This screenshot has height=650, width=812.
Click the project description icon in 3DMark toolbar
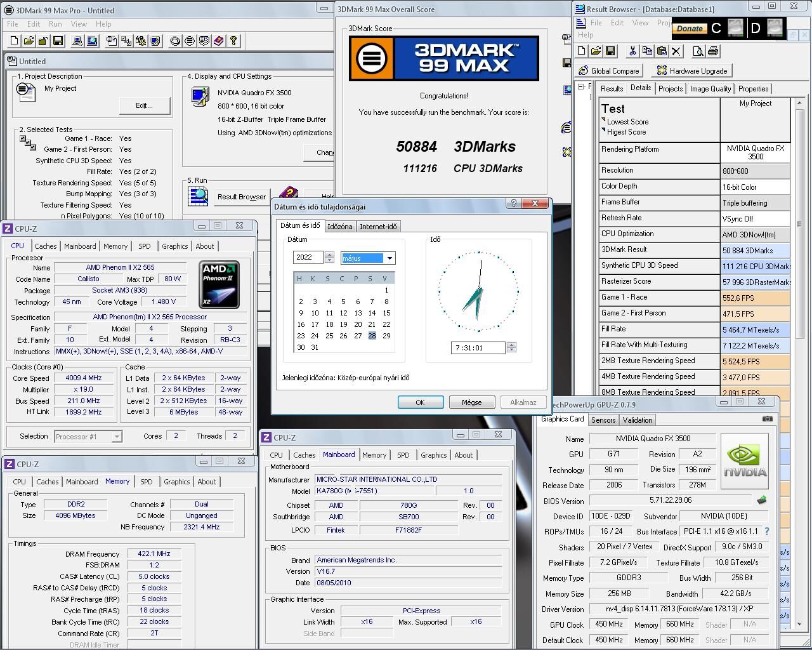click(112, 41)
